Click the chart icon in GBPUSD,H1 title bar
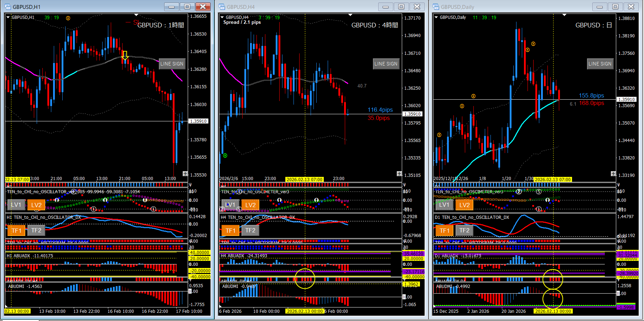 (x=8, y=7)
